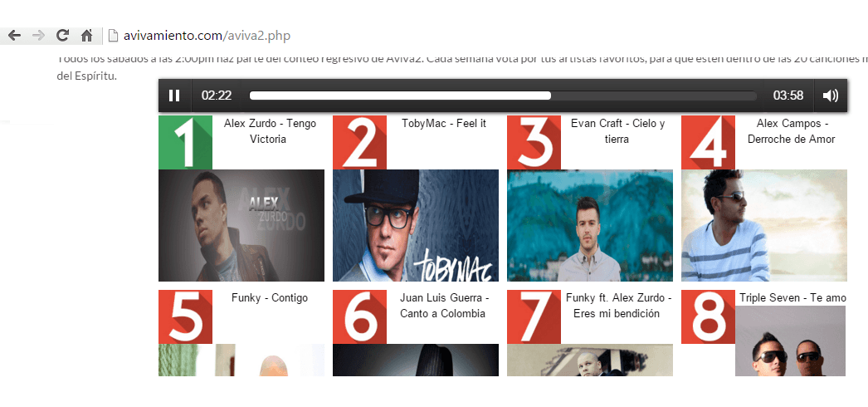This screenshot has width=868, height=407.
Task: Reload the page with refresh icon
Action: coord(62,36)
